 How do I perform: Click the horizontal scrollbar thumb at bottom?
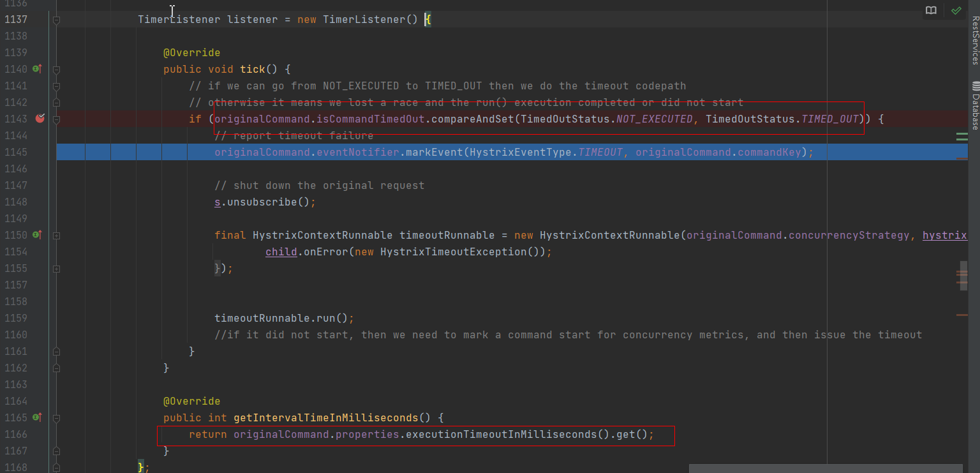[x=826, y=469]
